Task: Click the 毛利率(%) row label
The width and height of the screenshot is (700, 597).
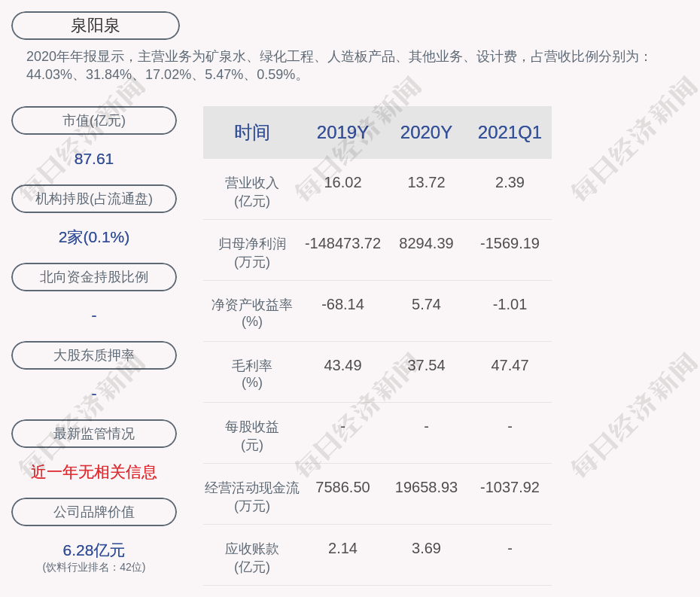Action: tap(252, 374)
